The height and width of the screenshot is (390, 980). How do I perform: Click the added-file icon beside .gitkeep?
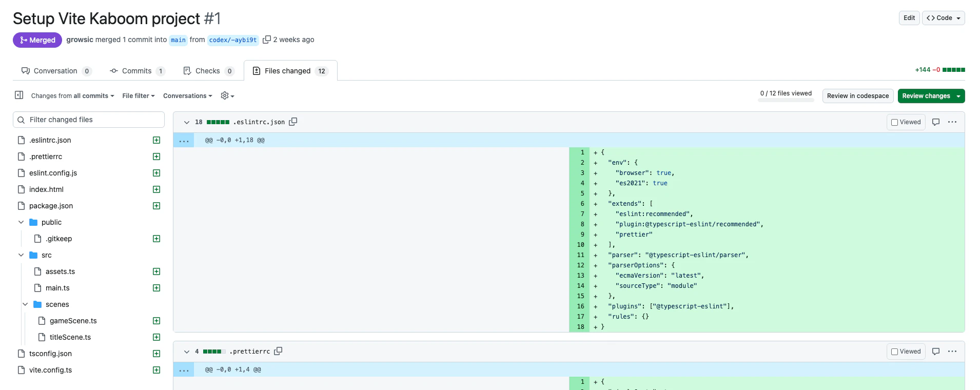(156, 239)
